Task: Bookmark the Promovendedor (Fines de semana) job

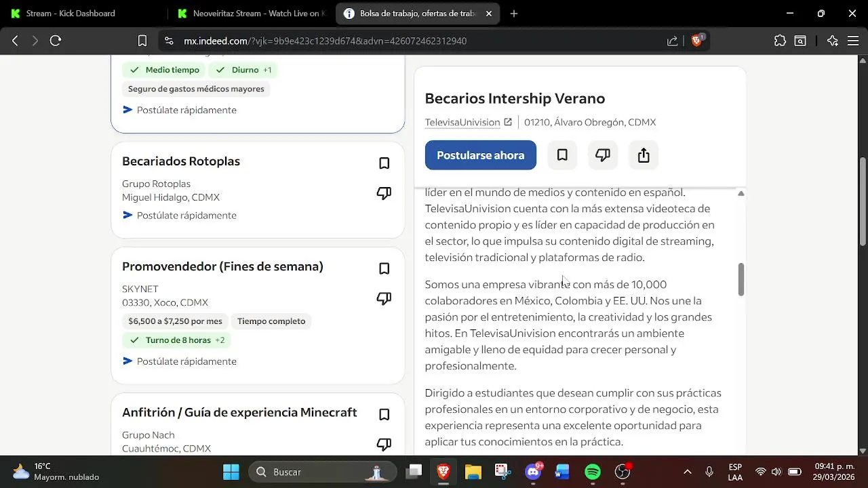Action: (384, 268)
